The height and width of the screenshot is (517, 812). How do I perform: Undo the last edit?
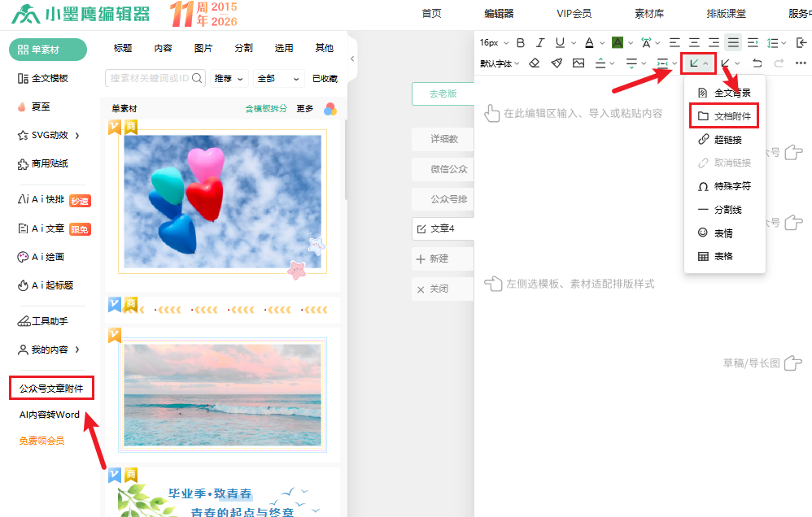pyautogui.click(x=757, y=63)
